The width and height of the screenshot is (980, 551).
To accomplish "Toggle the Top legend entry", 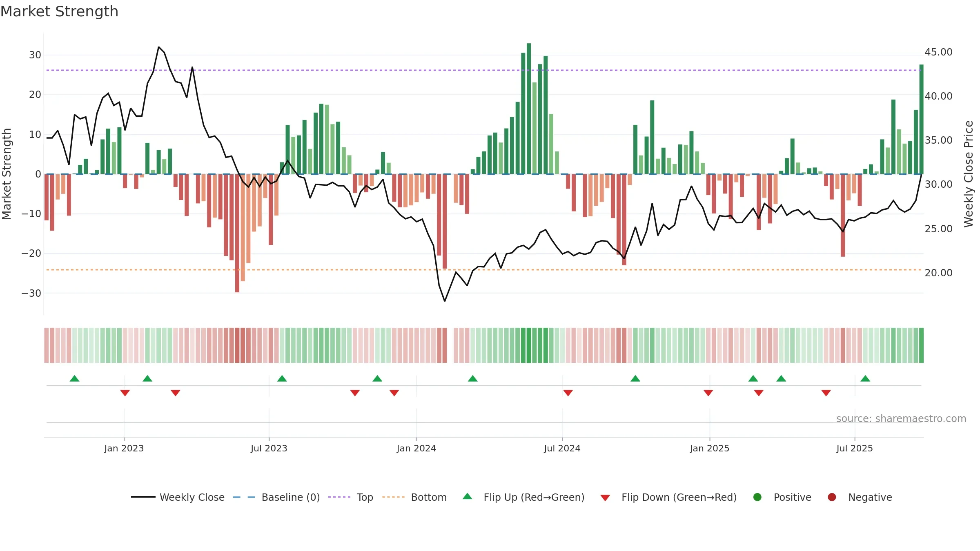I will (x=350, y=497).
